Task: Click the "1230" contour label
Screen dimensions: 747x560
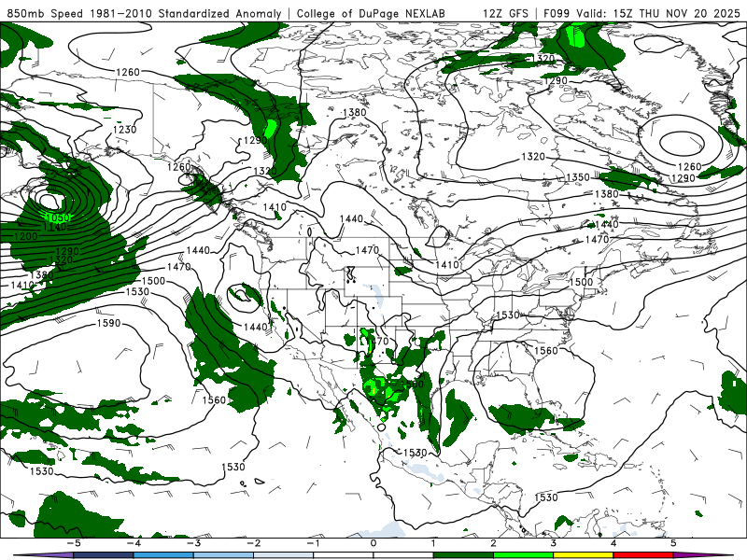Action: pyautogui.click(x=124, y=130)
